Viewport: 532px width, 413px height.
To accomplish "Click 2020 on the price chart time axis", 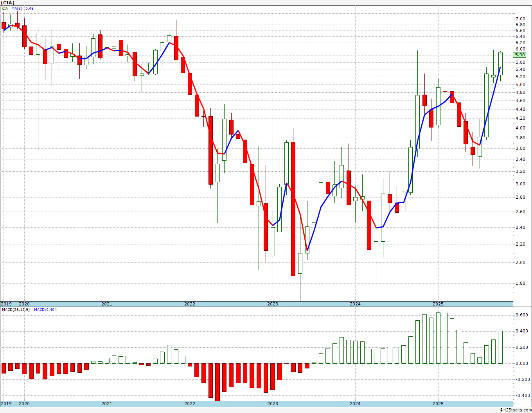I will point(24,304).
